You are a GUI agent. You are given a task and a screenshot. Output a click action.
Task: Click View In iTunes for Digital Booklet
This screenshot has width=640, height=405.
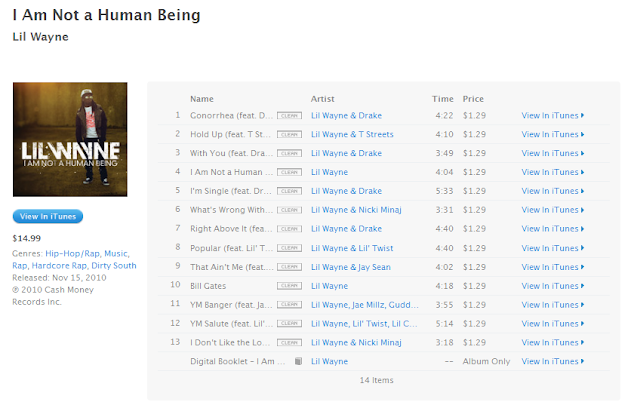(x=553, y=361)
